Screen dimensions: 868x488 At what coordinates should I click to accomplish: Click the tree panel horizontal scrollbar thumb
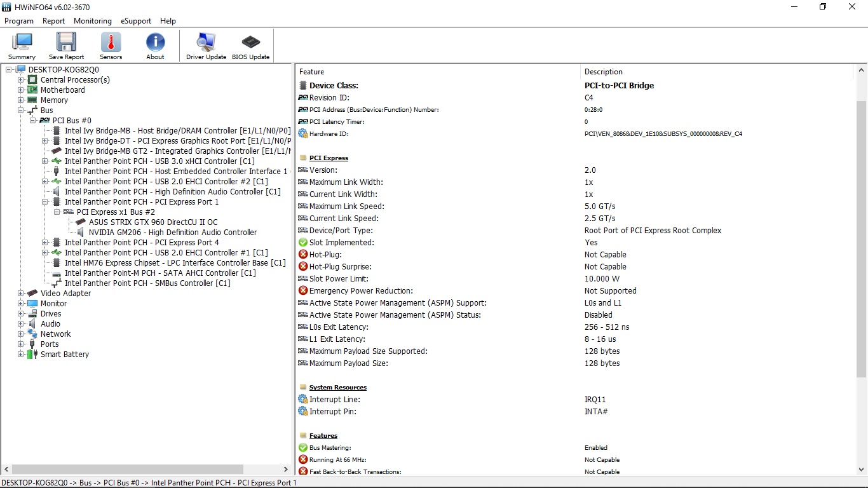[128, 470]
